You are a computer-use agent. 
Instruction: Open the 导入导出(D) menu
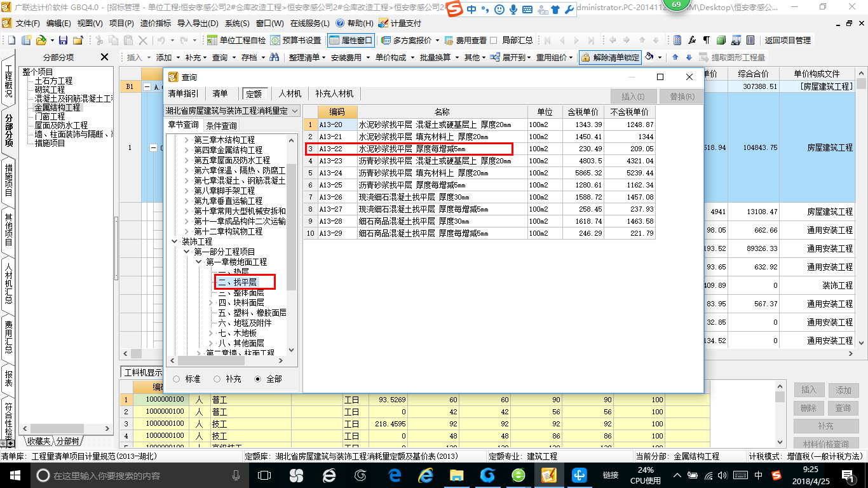(198, 23)
